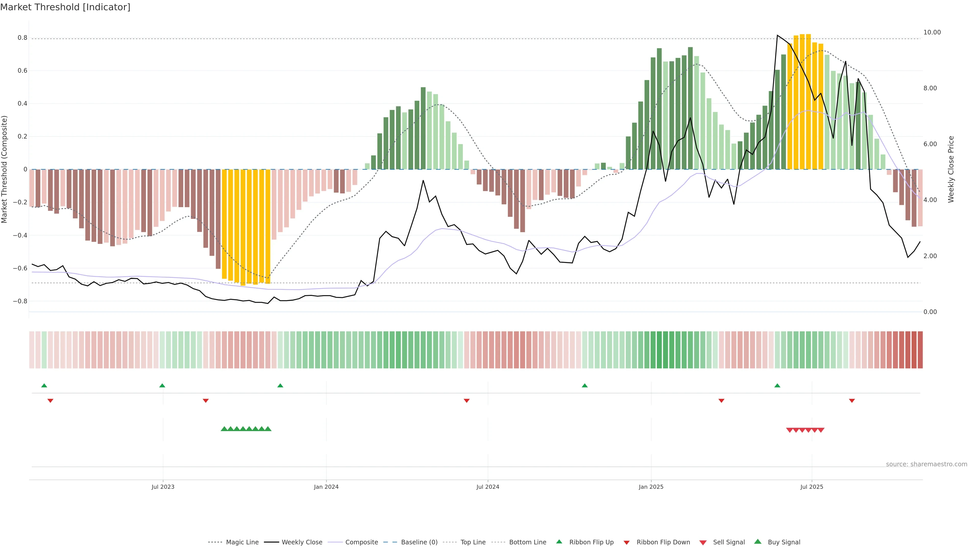Click the Jan 2024 x-axis label
Image resolution: width=980 pixels, height=551 pixels.
[326, 487]
